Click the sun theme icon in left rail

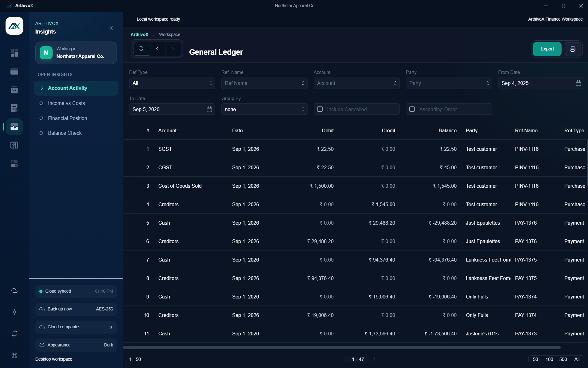click(x=14, y=312)
